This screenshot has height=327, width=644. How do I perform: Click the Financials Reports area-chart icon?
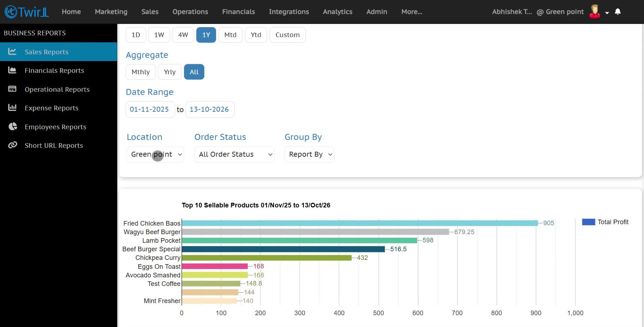pyautogui.click(x=12, y=70)
